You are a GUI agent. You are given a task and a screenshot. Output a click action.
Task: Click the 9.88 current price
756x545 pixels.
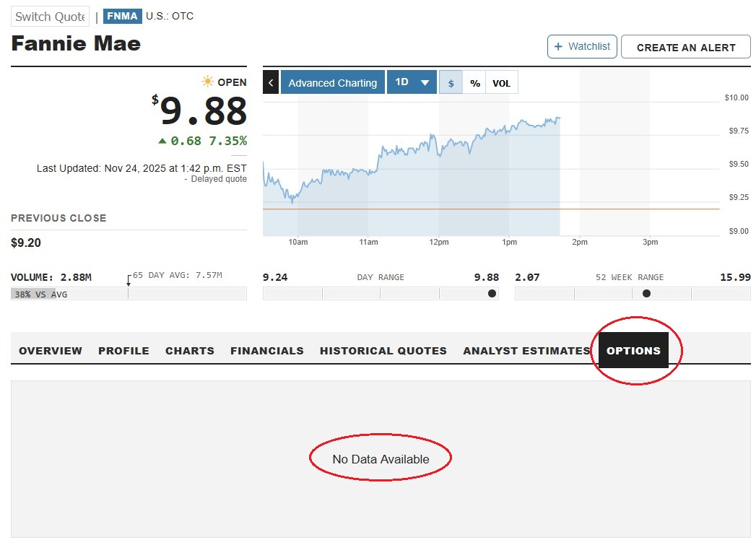[203, 111]
